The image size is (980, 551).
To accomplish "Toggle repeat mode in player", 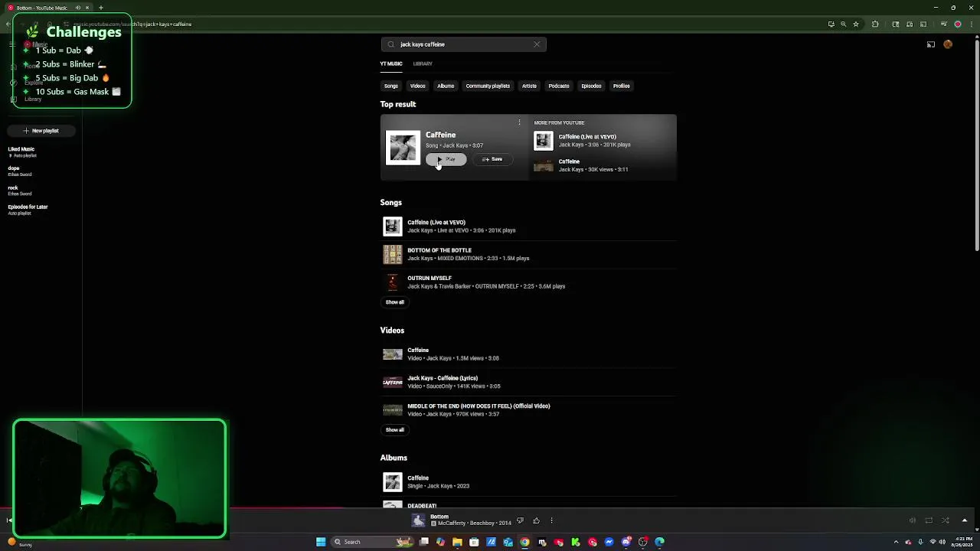I will (x=929, y=520).
